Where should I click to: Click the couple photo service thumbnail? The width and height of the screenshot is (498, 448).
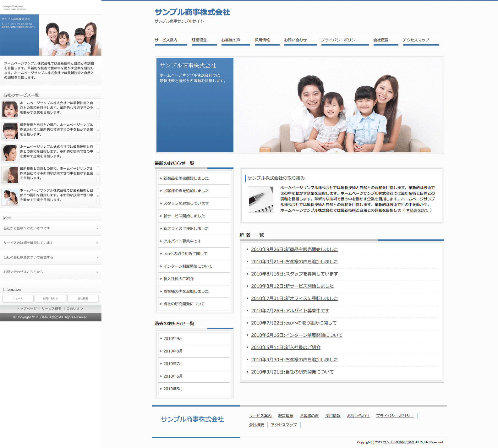click(x=10, y=196)
